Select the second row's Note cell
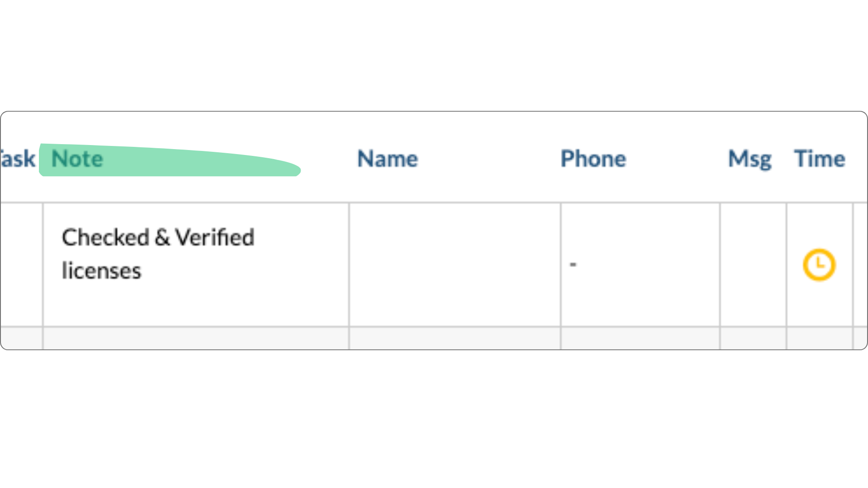 196,338
